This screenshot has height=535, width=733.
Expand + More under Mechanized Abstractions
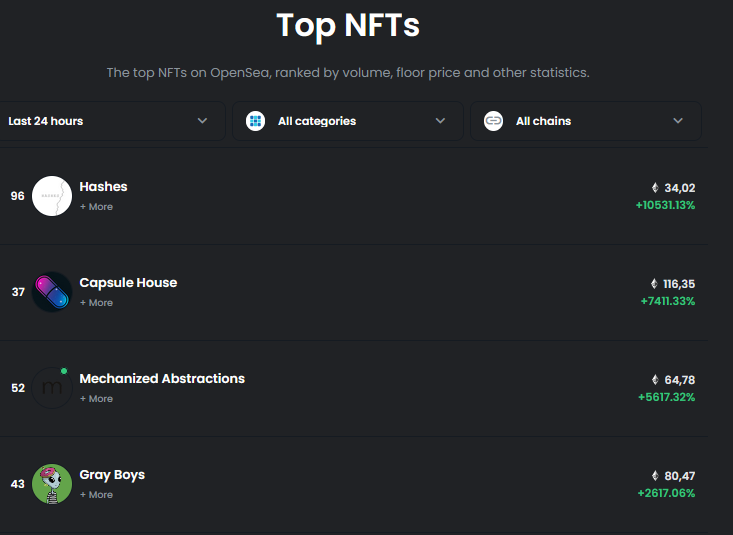click(96, 399)
